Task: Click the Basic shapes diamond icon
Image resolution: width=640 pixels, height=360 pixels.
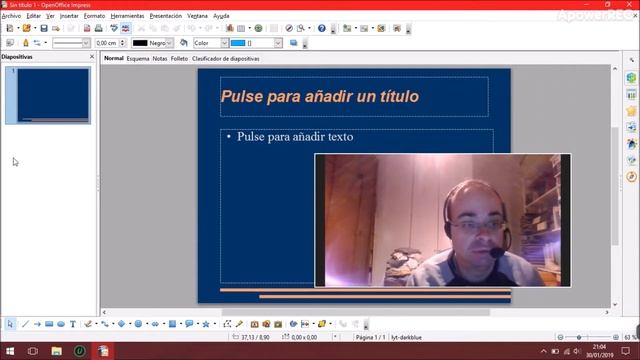Action: point(122,324)
